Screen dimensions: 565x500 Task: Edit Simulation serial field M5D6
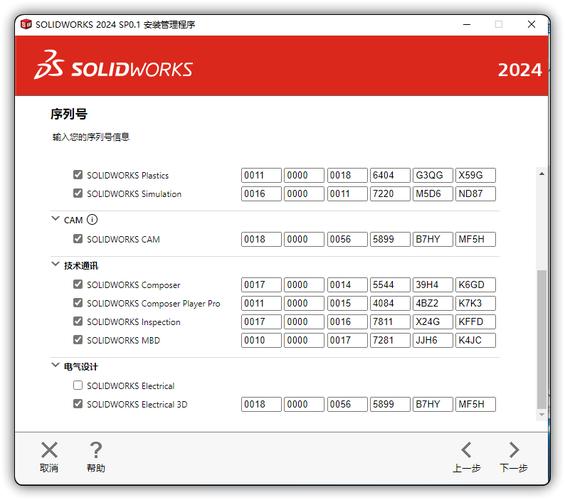pyautogui.click(x=432, y=194)
